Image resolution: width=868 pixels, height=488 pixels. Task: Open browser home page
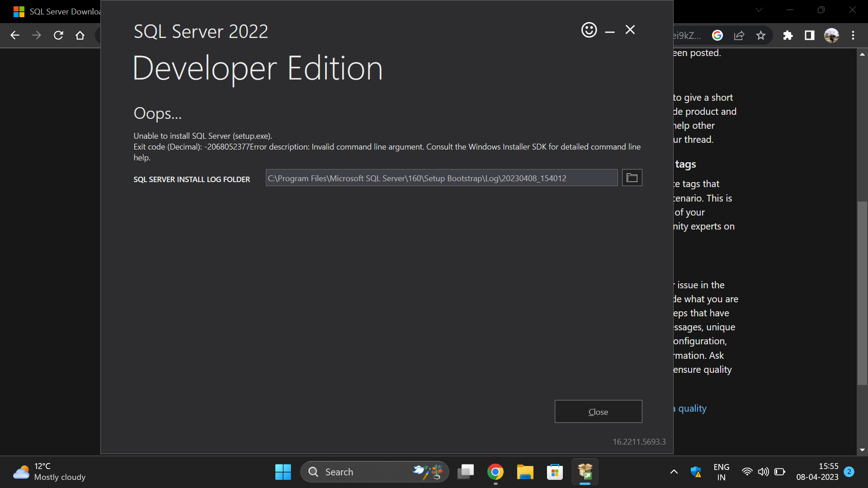[80, 35]
